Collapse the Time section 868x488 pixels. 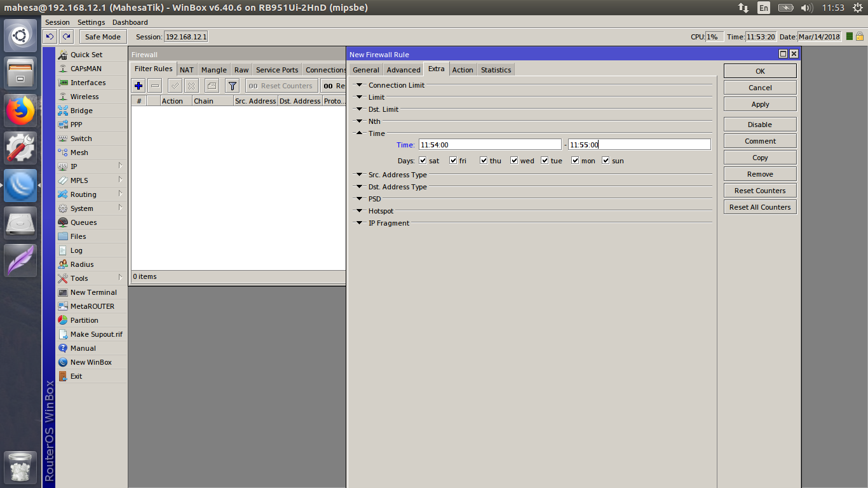point(359,133)
